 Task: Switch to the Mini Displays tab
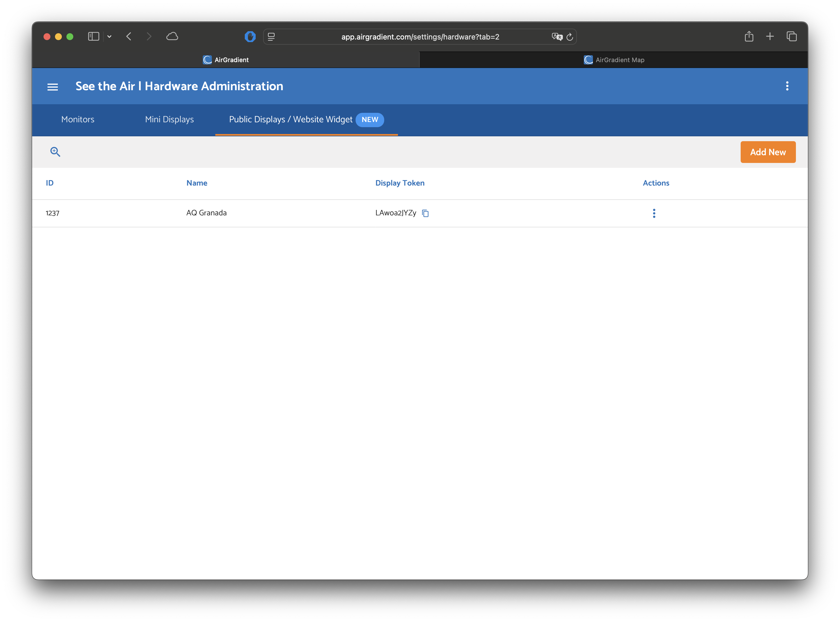pos(169,119)
